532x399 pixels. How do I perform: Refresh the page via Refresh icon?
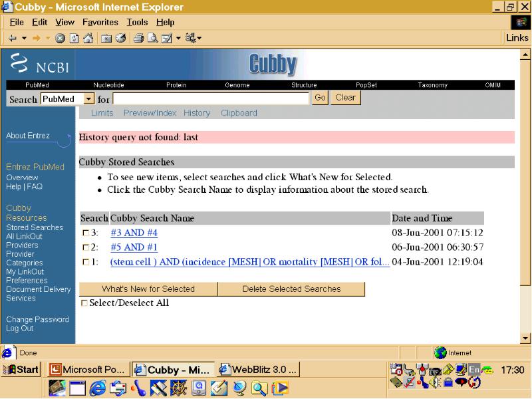74,39
